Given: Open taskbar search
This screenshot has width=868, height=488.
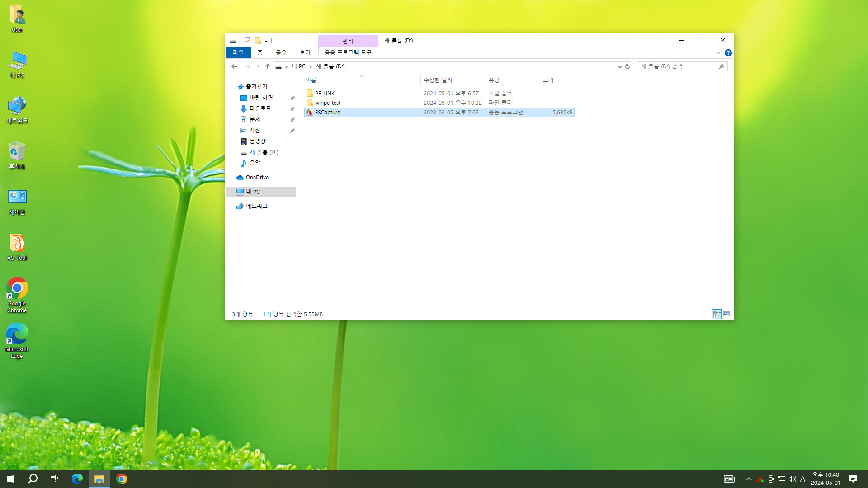Looking at the screenshot, I should click(x=33, y=479).
